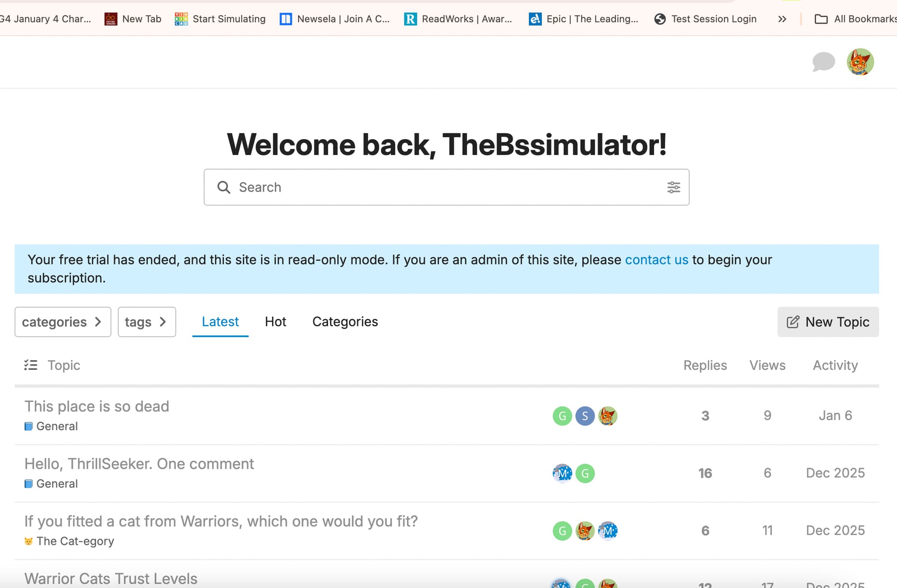
Task: Click the New Topic button
Action: 828,322
